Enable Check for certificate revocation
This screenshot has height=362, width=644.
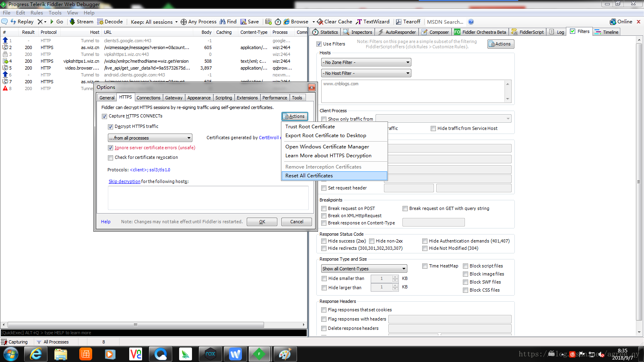[x=110, y=158]
